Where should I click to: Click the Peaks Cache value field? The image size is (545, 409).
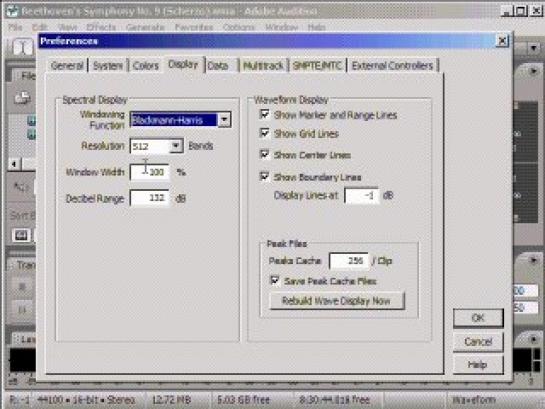pyautogui.click(x=349, y=261)
